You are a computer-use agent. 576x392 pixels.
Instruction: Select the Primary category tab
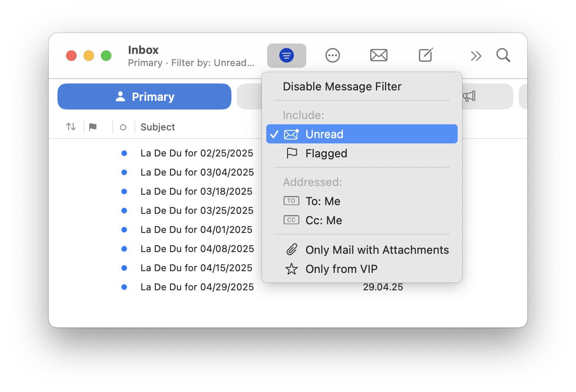pyautogui.click(x=144, y=96)
